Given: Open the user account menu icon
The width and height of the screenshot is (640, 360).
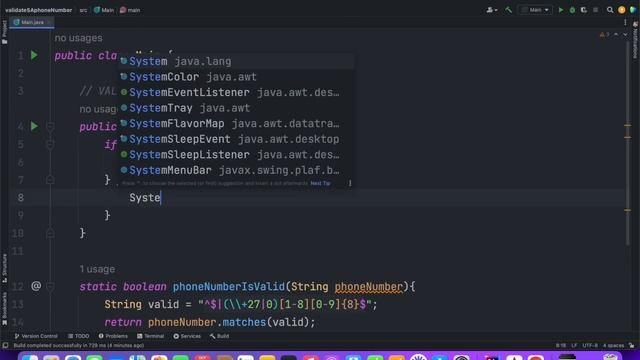Looking at the screenshot, I should pos(491,10).
